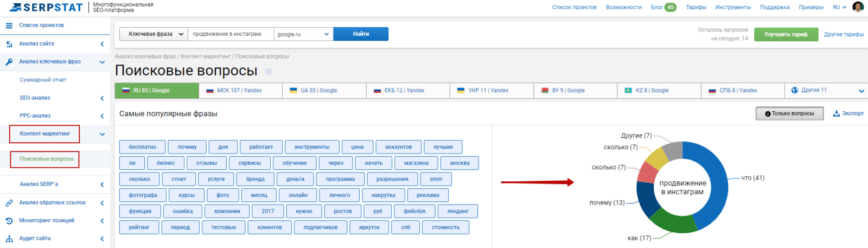Click the Улучшить тариф button
The width and height of the screenshot is (868, 248).
click(786, 34)
